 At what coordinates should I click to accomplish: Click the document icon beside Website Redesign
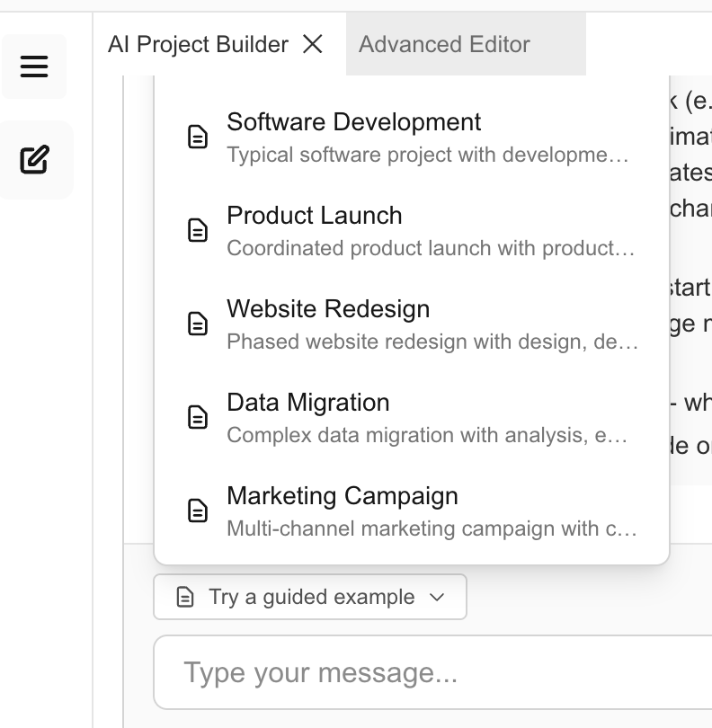[x=198, y=324]
